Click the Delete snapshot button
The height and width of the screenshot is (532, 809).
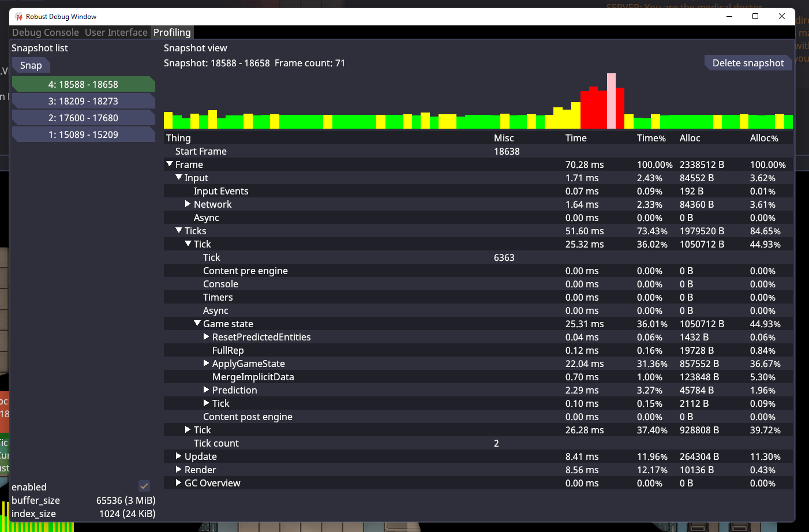click(748, 63)
